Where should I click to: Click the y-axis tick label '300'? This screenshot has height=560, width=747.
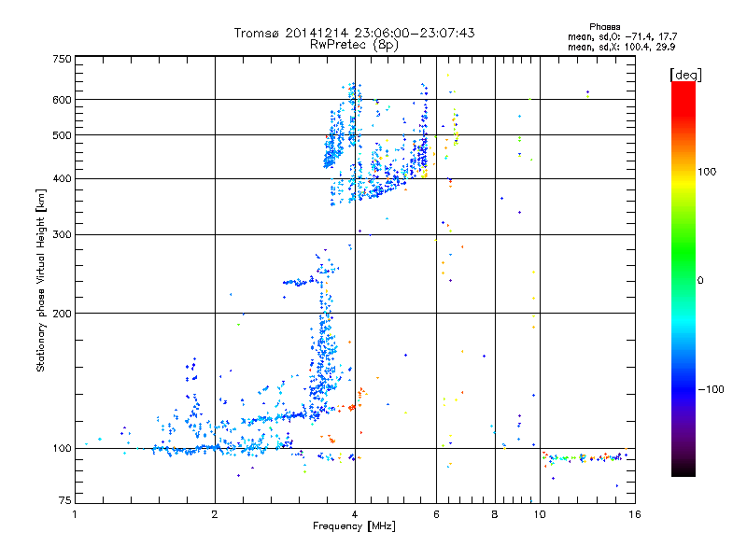tap(62, 234)
